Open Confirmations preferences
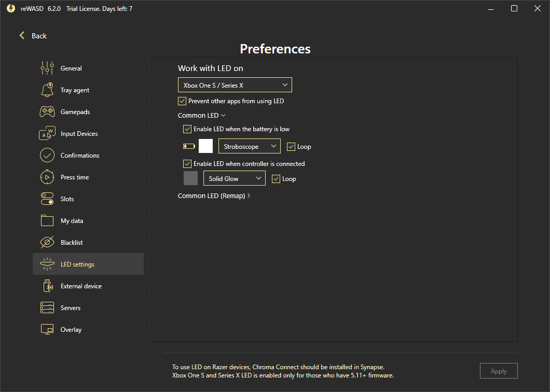This screenshot has width=550, height=392. point(88,155)
